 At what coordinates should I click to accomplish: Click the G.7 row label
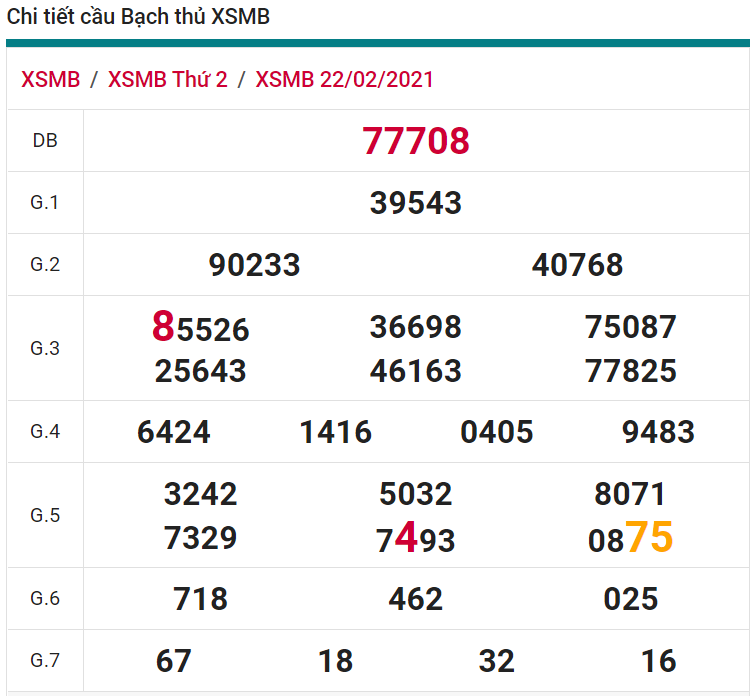coord(45,660)
